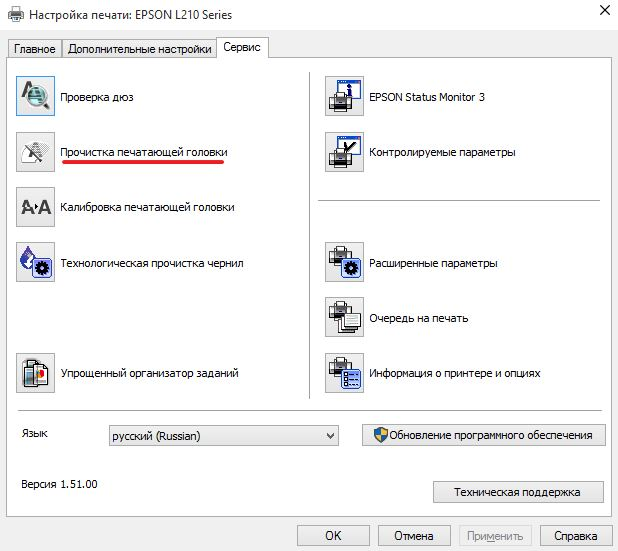Open the print head alignment A·A icon
Screen dimensions: 618x551
35,207
